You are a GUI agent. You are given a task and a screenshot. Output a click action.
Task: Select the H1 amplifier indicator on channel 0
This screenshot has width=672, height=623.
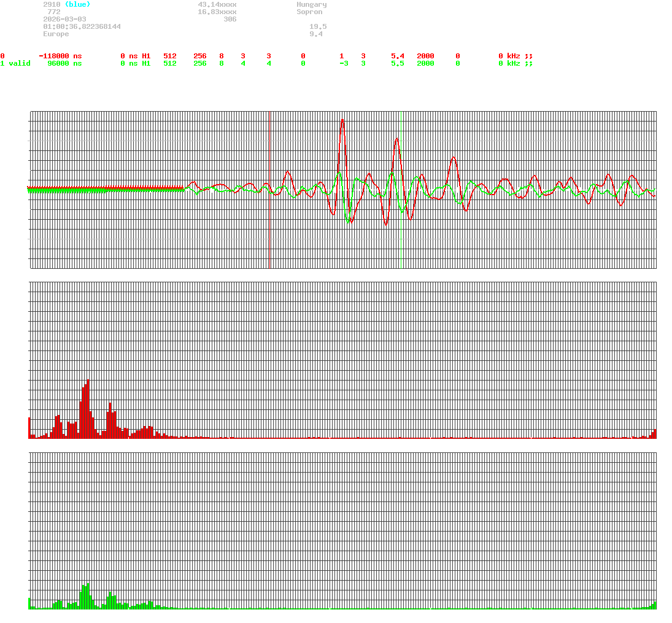[145, 56]
